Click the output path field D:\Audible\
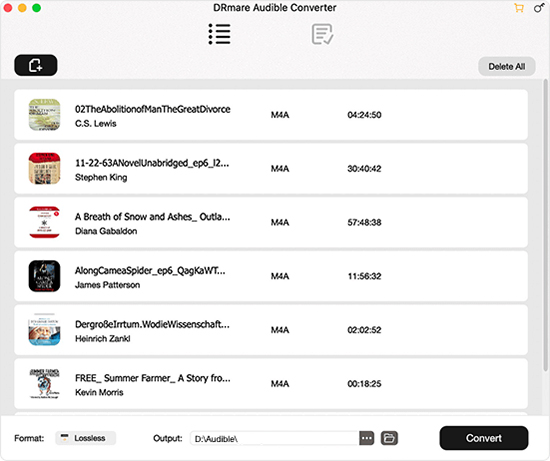This screenshot has height=461, width=550. coord(275,439)
